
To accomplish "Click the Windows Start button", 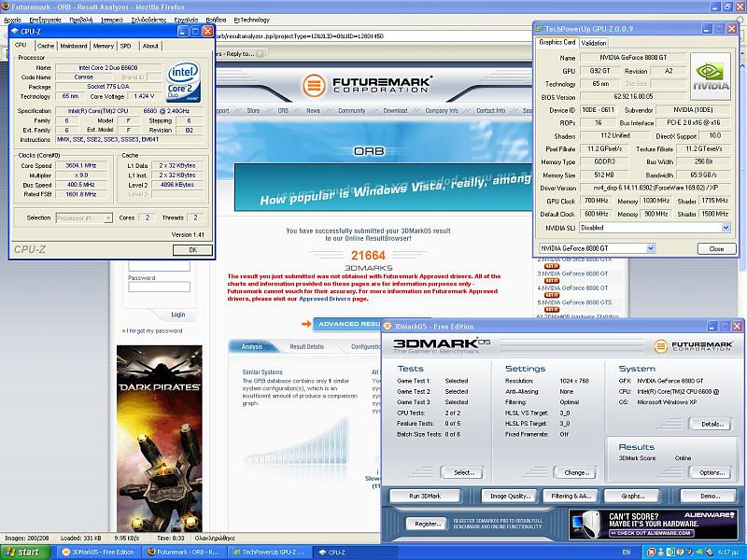I will point(25,553).
